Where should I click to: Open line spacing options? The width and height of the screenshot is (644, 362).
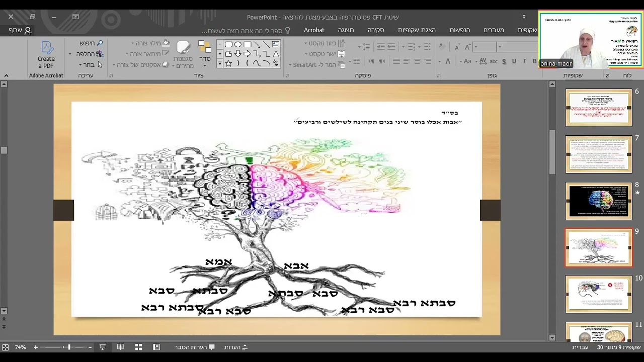366,47
